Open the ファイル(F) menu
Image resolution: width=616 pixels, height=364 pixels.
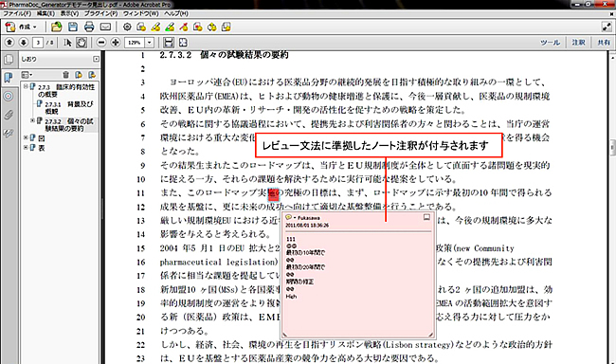click(x=17, y=13)
